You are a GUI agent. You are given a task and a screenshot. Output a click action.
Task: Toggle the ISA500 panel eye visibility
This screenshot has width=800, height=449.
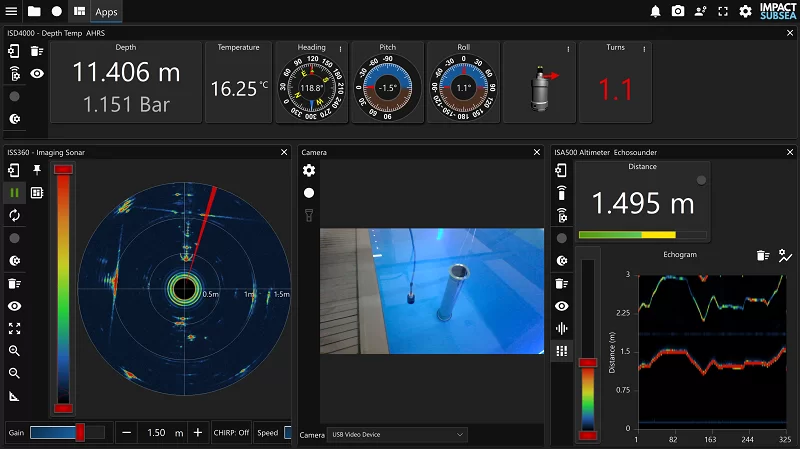tap(561, 306)
